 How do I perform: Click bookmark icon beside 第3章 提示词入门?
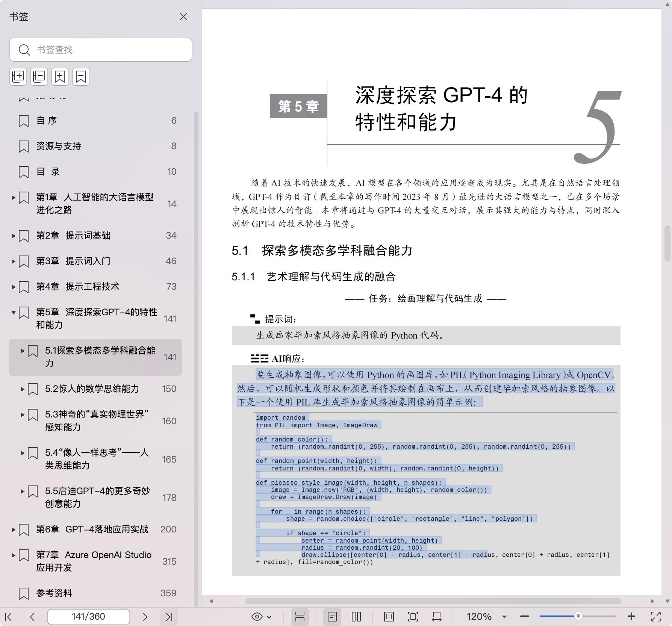[24, 262]
